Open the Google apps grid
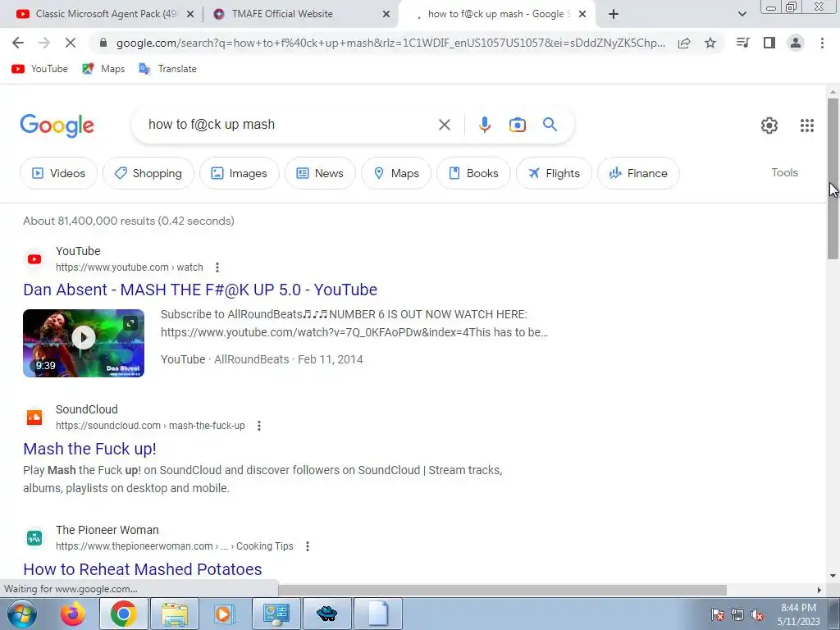Image resolution: width=840 pixels, height=630 pixels. [x=807, y=126]
